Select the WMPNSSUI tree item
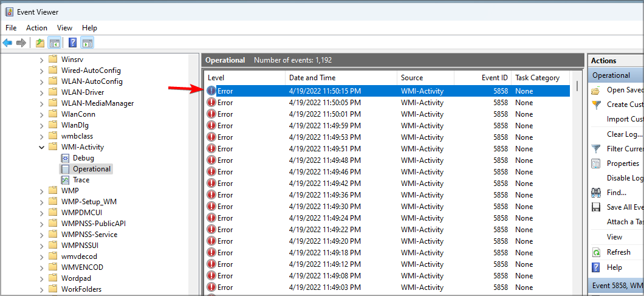This screenshot has height=296, width=644. click(80, 246)
